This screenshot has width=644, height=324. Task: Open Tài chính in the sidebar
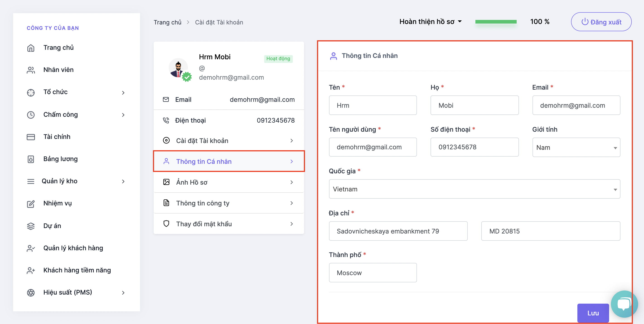pos(57,136)
